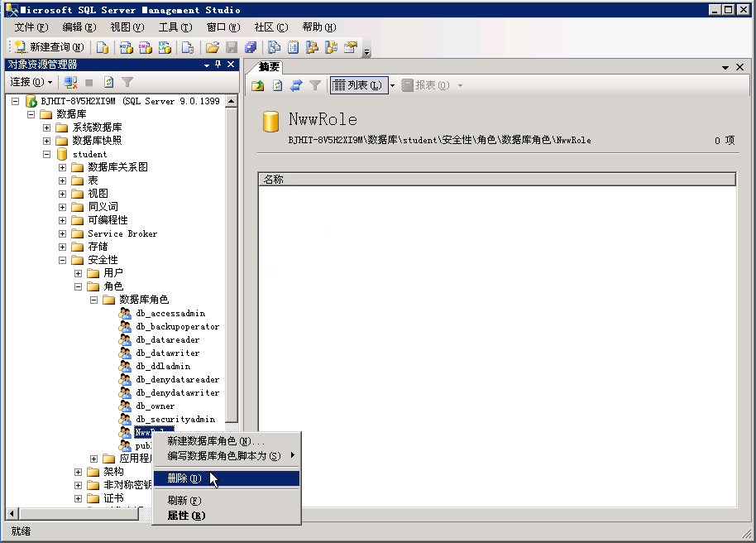Click the DMX query icon
Image resolution: width=756 pixels, height=543 pixels.
[145, 47]
